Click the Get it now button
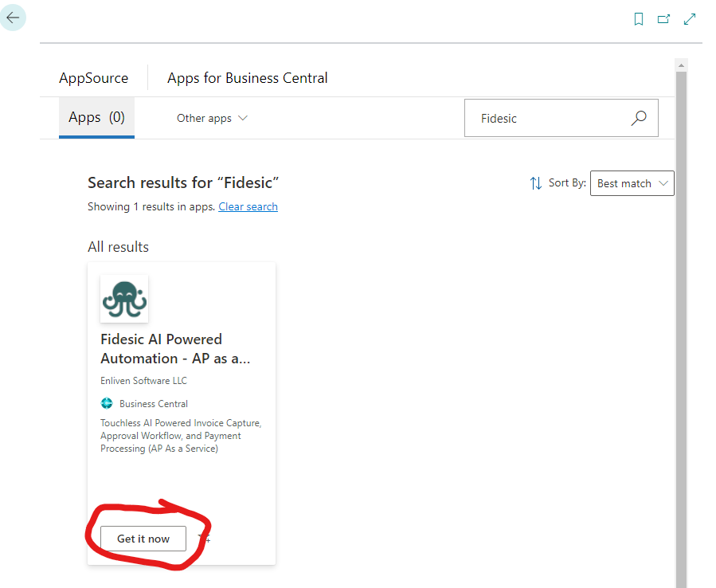Viewport: 716px width, 588px height. 143,539
